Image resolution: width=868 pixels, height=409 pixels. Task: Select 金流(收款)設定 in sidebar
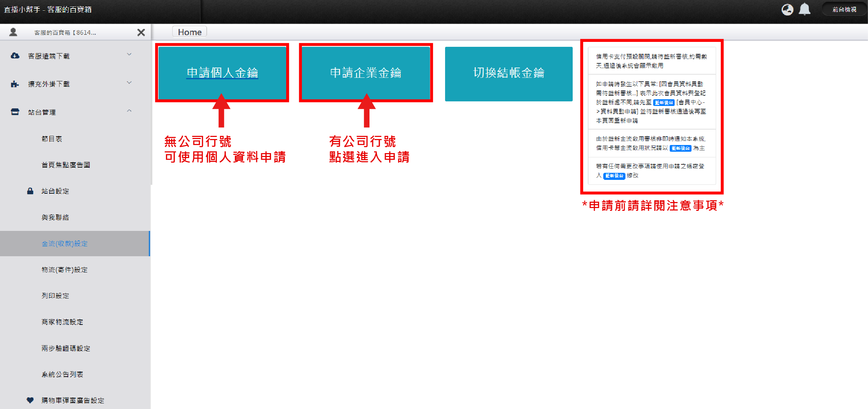(65, 244)
